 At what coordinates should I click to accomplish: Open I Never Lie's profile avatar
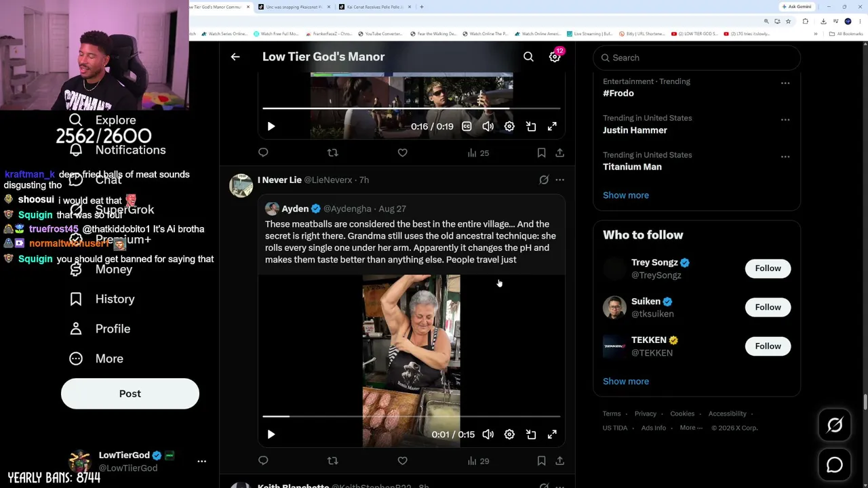click(241, 185)
